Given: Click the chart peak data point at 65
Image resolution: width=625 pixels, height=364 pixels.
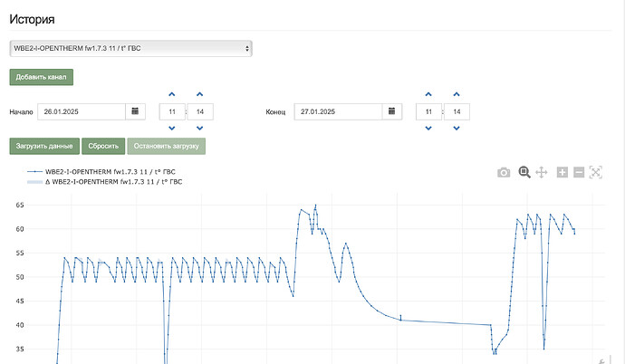Looking at the screenshot, I should (316, 206).
